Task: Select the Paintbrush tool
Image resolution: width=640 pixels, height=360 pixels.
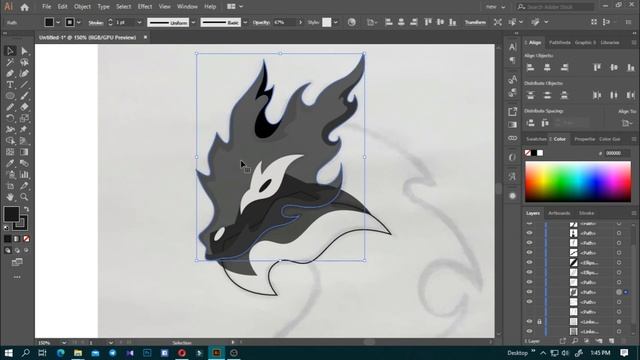Action: click(24, 96)
